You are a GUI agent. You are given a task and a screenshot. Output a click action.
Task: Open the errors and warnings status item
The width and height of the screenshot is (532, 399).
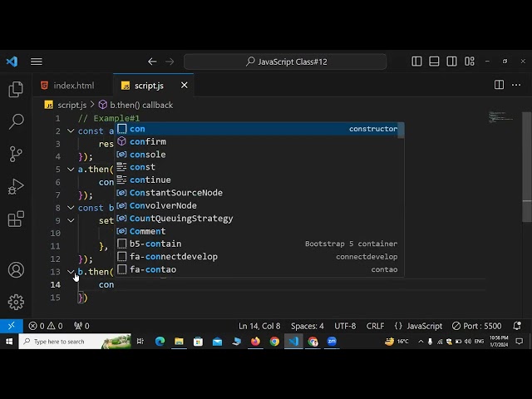(46, 326)
